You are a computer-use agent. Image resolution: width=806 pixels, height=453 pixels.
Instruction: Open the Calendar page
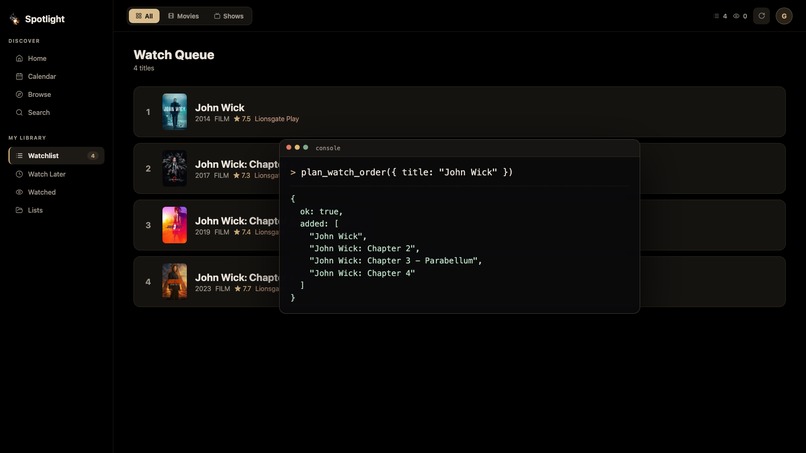pos(57,76)
